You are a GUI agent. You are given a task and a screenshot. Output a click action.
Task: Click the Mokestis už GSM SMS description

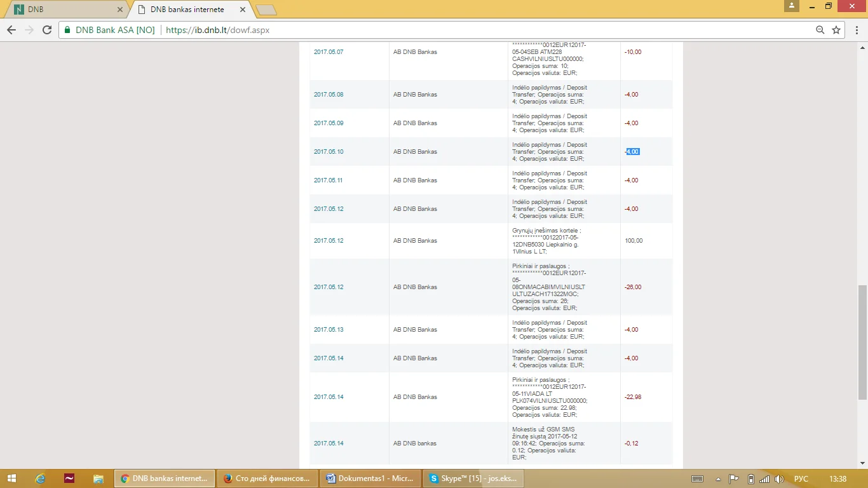pyautogui.click(x=549, y=444)
